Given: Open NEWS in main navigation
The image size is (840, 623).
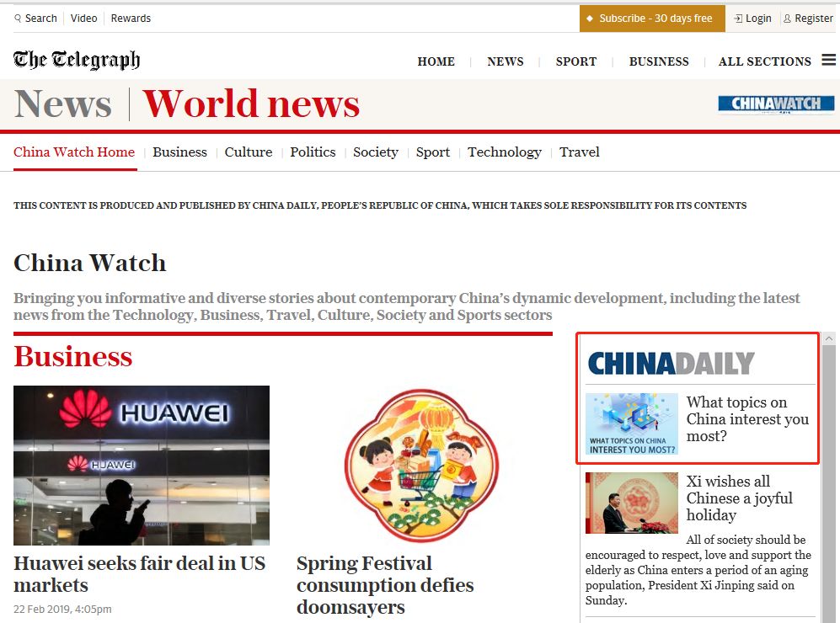Looking at the screenshot, I should click(x=506, y=61).
